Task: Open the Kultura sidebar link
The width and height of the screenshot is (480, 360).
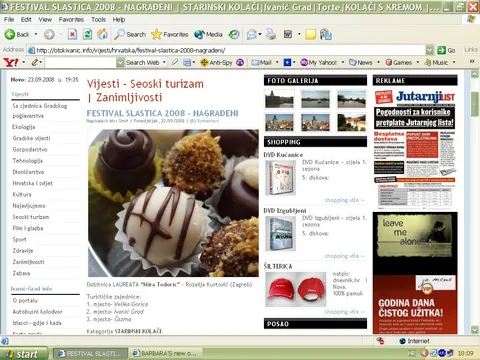Action: (22, 194)
